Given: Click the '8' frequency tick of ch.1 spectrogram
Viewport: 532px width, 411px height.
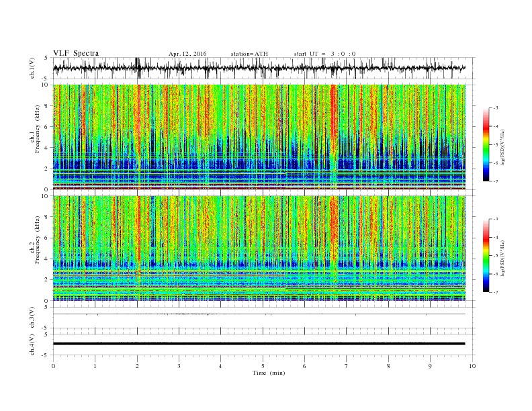Looking at the screenshot, I should tap(47, 106).
